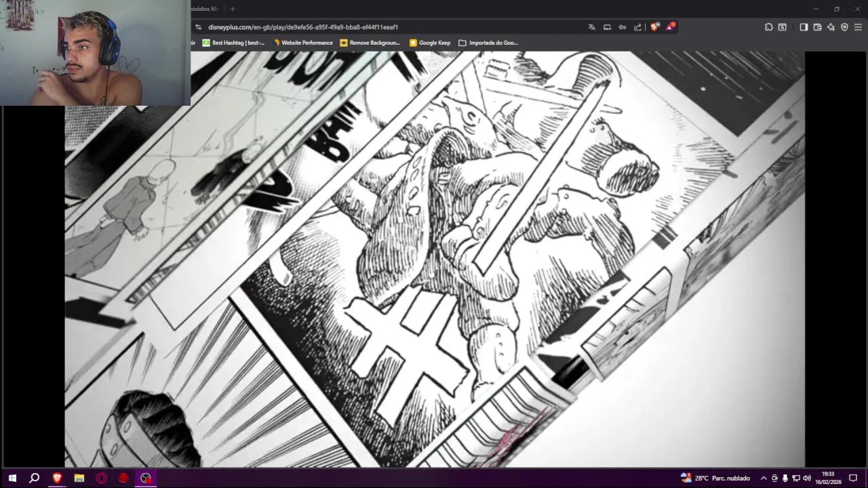Open the Brave VPN shield icon
Viewport: 868px width, 488px height.
point(844,27)
